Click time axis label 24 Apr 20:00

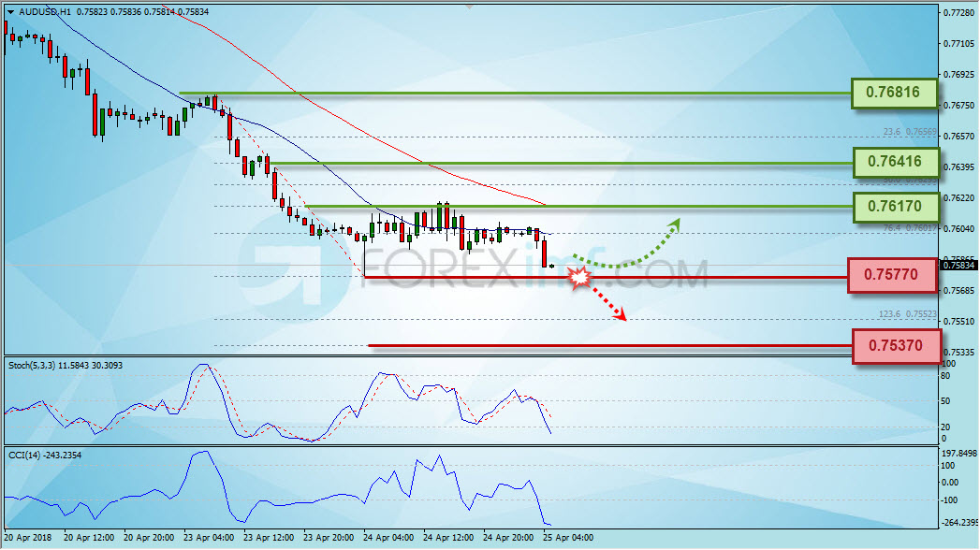click(x=508, y=538)
